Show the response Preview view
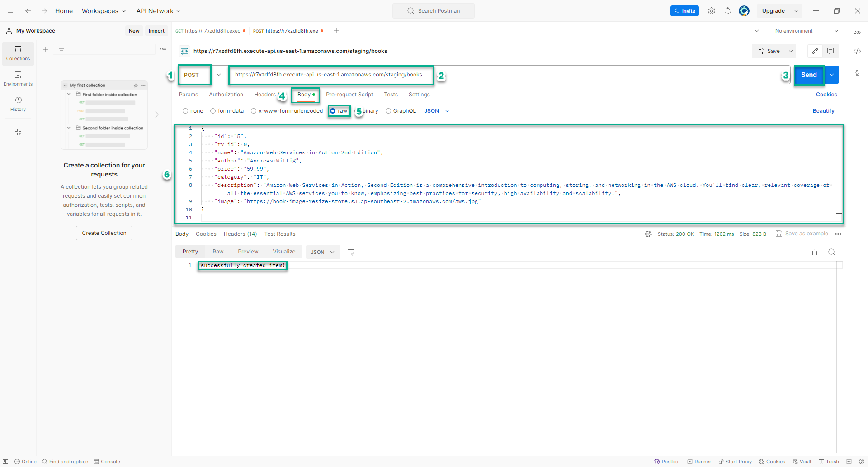The width and height of the screenshot is (868, 467). coord(248,252)
